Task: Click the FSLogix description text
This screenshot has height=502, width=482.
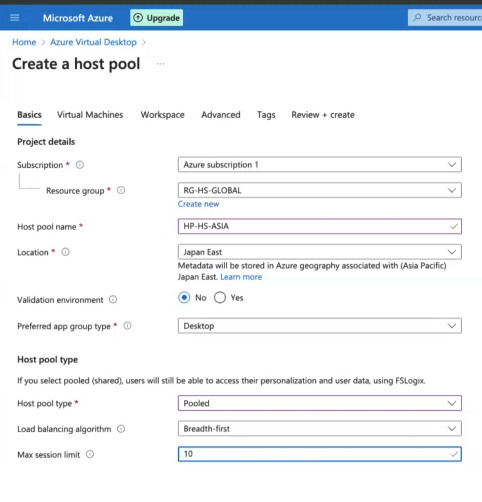Action: (x=221, y=381)
